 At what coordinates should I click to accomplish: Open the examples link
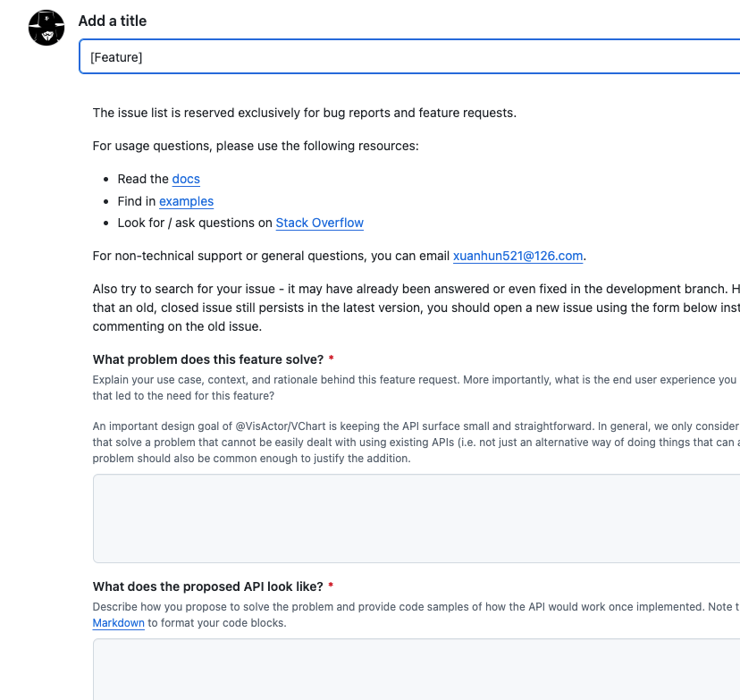point(186,201)
